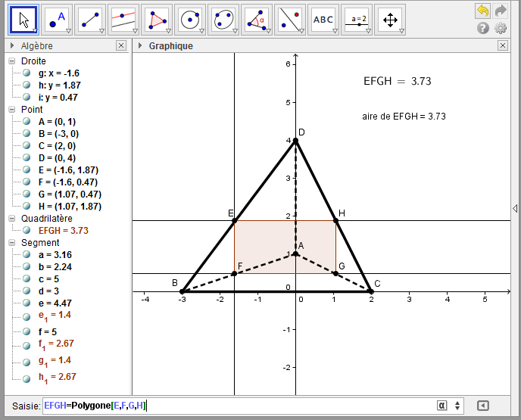Select the Perpendicular line tool
521x420 pixels.
[x=123, y=20]
